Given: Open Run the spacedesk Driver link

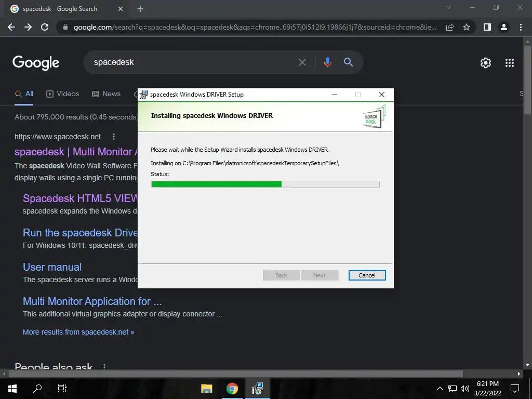Looking at the screenshot, I should (80, 233).
